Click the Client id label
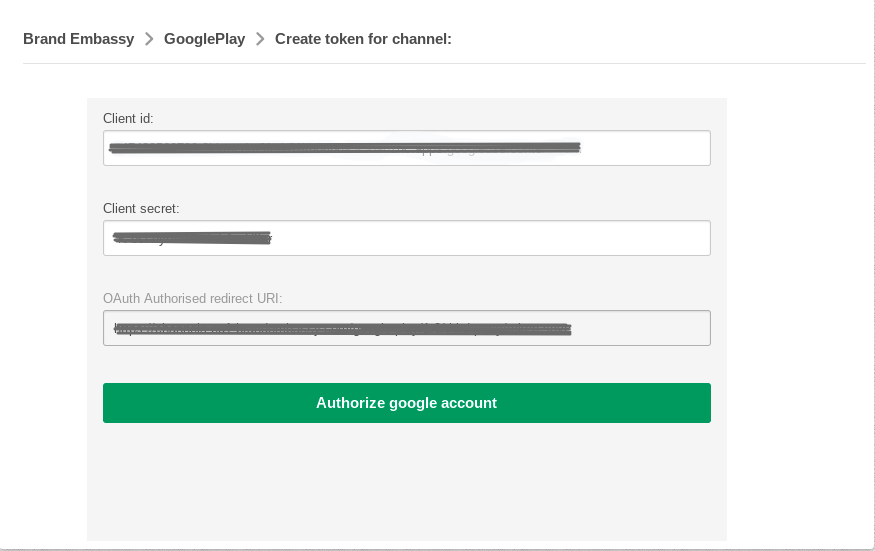Screen dimensions: 875x551 (128, 118)
